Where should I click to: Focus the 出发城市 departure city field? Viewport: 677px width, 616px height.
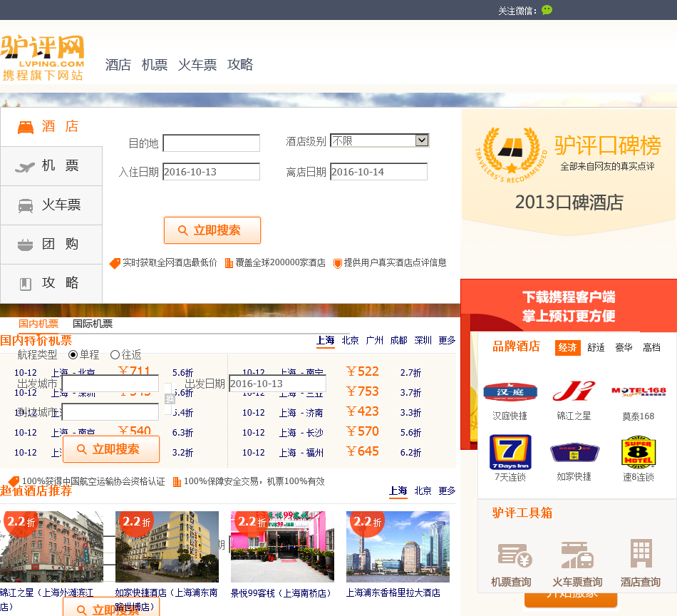(110, 383)
